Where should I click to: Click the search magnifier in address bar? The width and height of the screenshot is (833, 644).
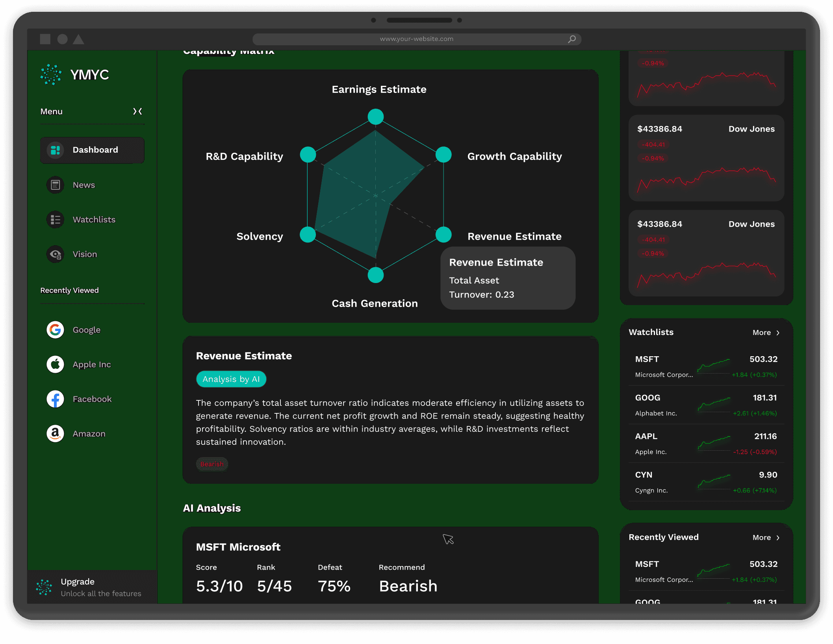(x=572, y=39)
